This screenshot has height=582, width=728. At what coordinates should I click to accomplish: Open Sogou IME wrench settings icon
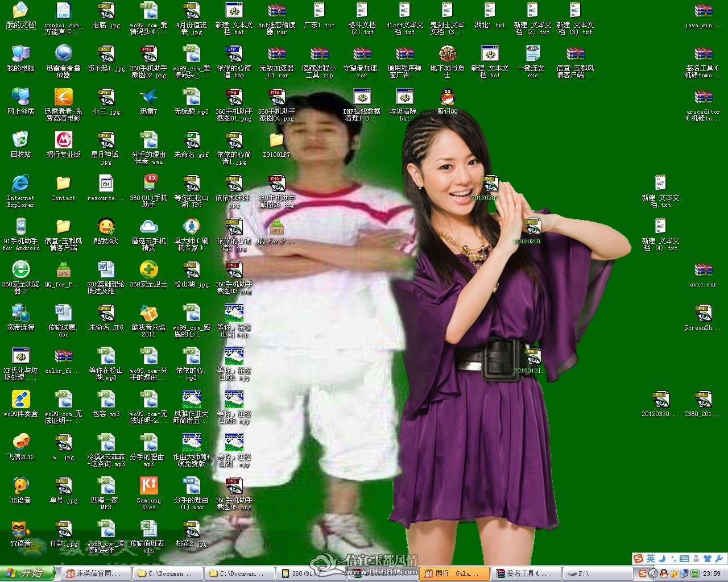coord(719,559)
